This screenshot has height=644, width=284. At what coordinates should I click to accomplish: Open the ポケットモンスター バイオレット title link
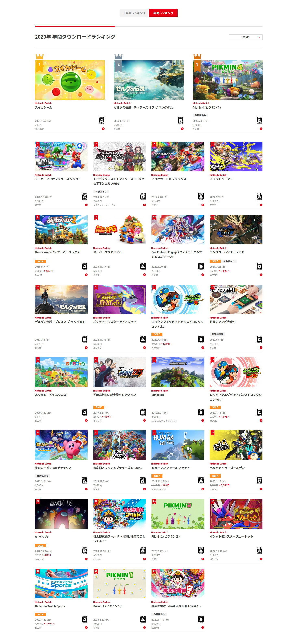pos(115,322)
